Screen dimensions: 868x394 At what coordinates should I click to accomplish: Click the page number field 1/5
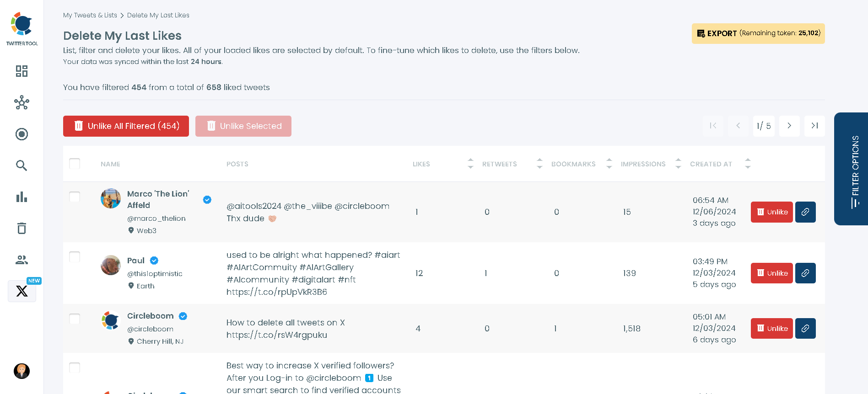[x=764, y=126]
